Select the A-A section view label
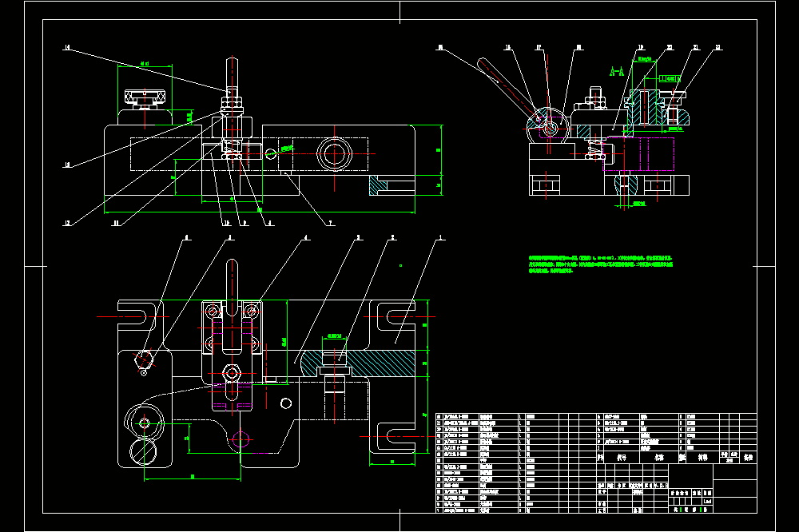799x532 pixels. click(617, 72)
